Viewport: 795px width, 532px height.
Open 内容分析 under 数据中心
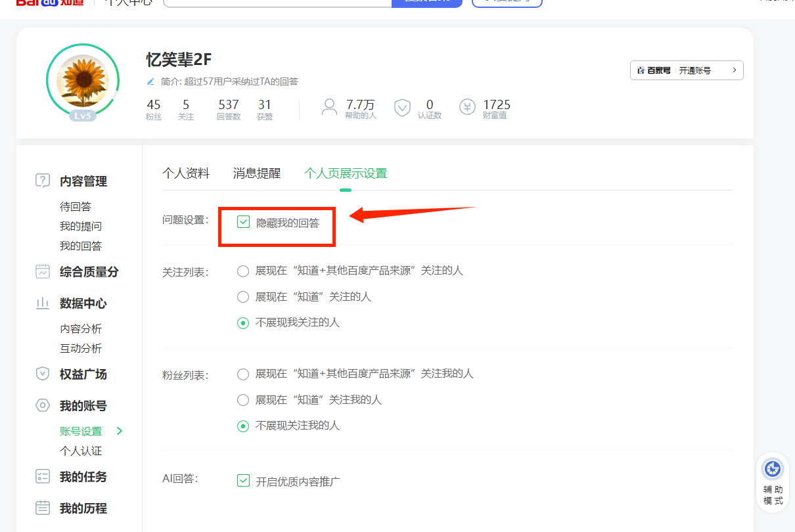pos(81,328)
